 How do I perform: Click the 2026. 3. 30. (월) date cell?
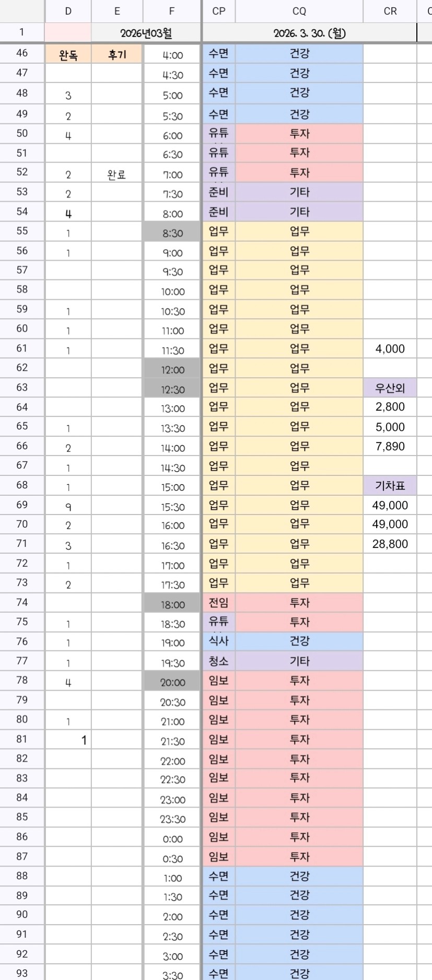tap(309, 33)
